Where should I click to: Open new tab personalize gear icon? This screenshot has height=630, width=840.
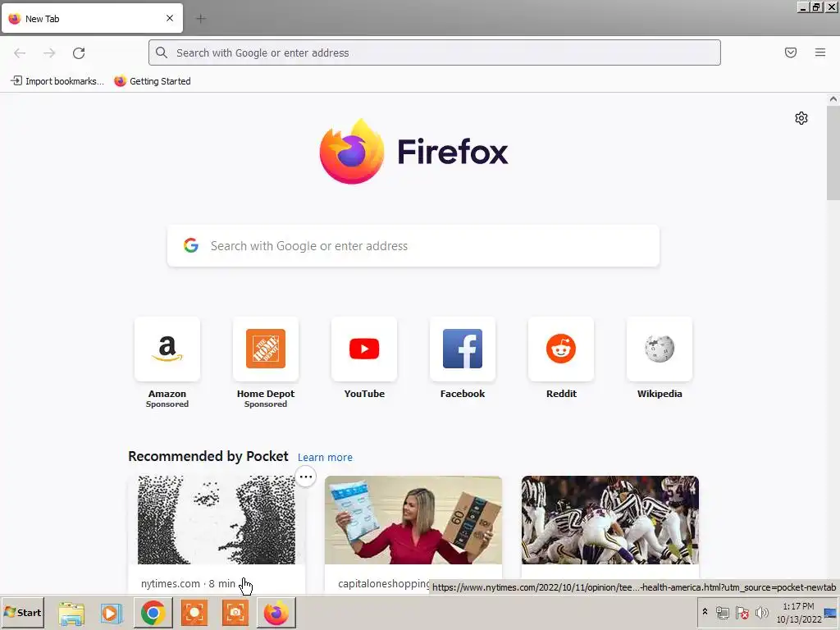(801, 118)
